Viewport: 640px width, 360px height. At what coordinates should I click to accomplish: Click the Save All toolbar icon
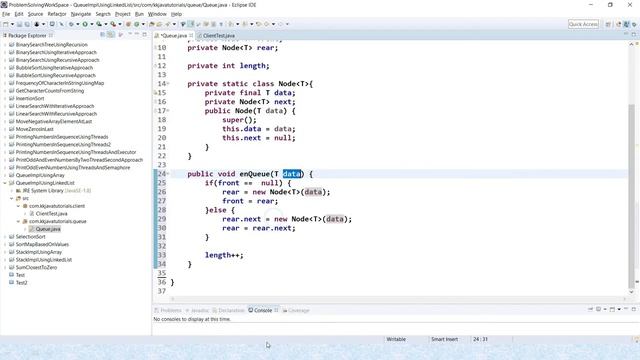(27, 24)
